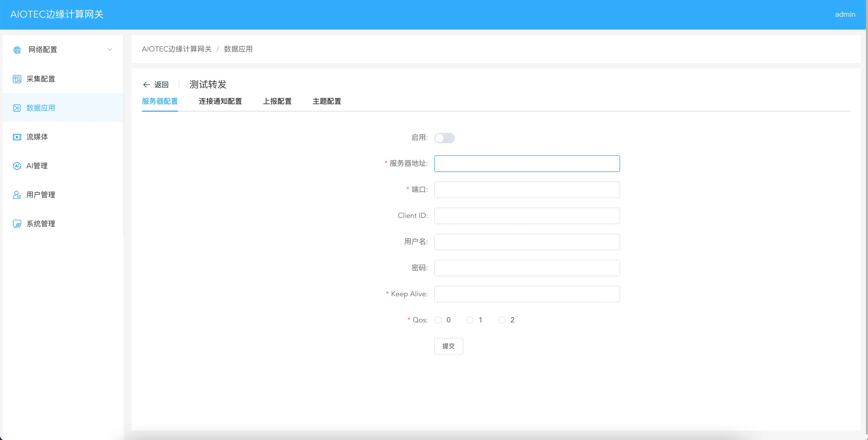Open the 主题配置 tab
Viewport: 868px width, 440px height.
click(326, 101)
